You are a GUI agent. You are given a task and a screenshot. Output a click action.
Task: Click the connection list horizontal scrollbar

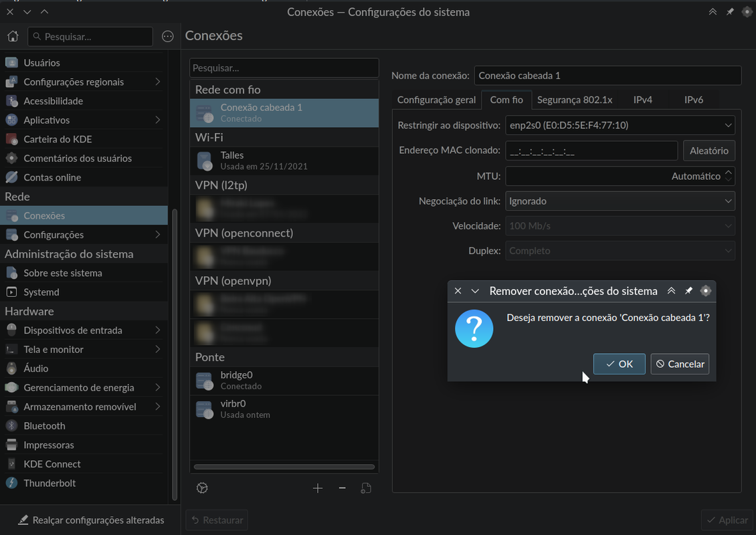(x=284, y=467)
